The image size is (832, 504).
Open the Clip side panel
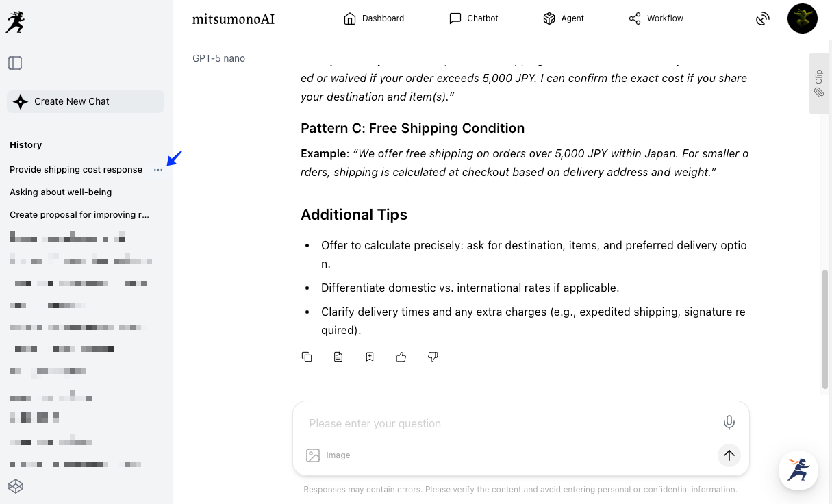pyautogui.click(x=819, y=84)
